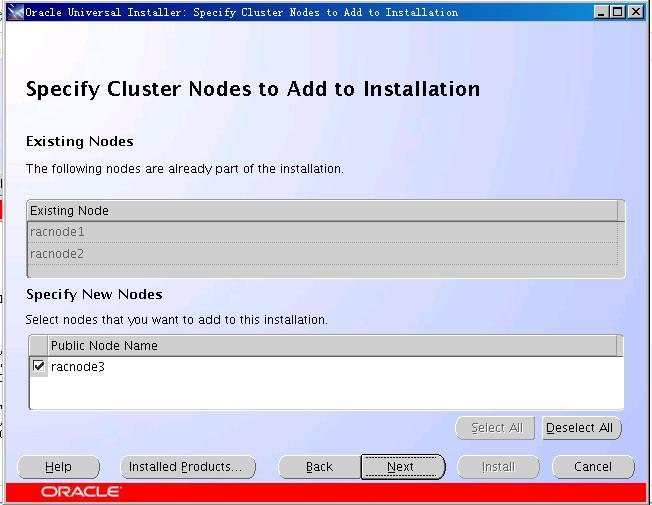Click the Public Node Name column header
The height and width of the screenshot is (505, 652).
(x=332, y=345)
